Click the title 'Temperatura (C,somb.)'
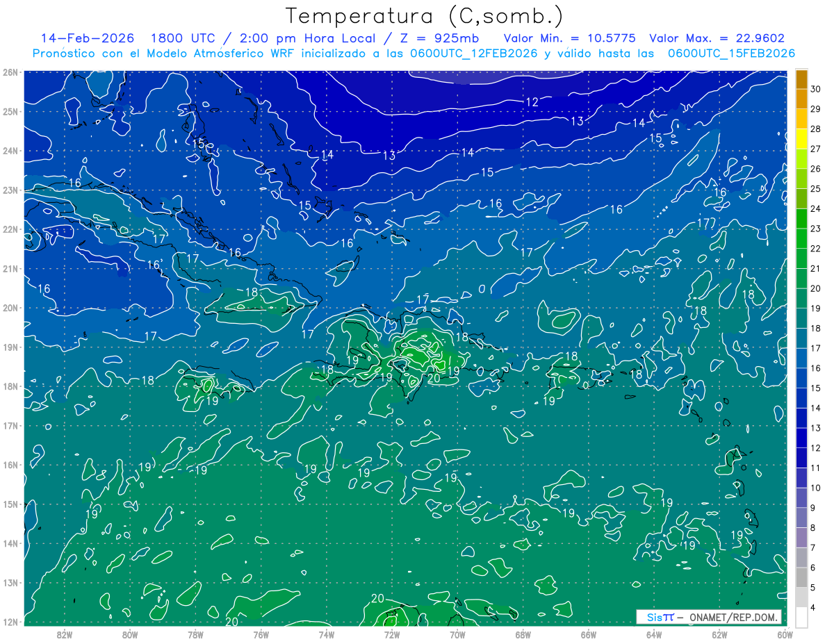 (425, 16)
